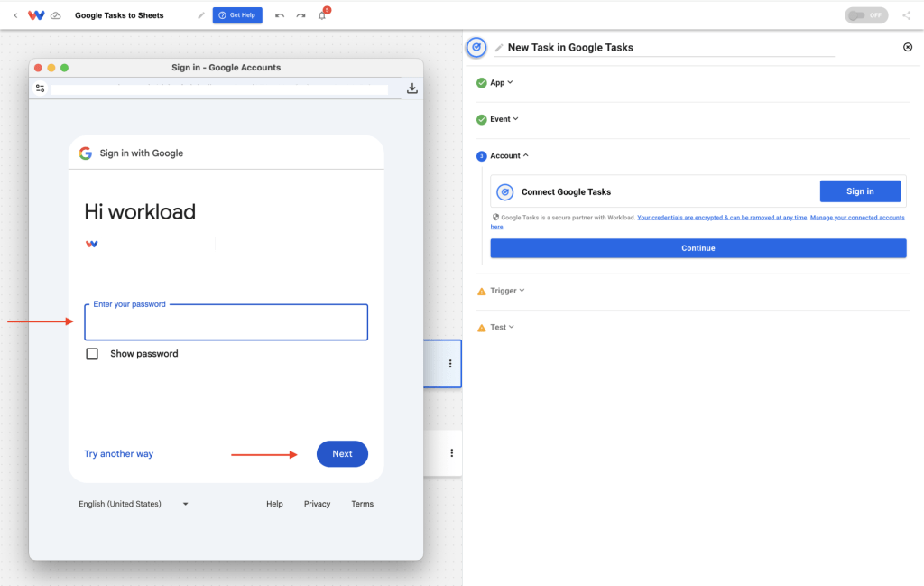This screenshot has height=586, width=924.
Task: Close the New Task panel
Action: (x=908, y=47)
